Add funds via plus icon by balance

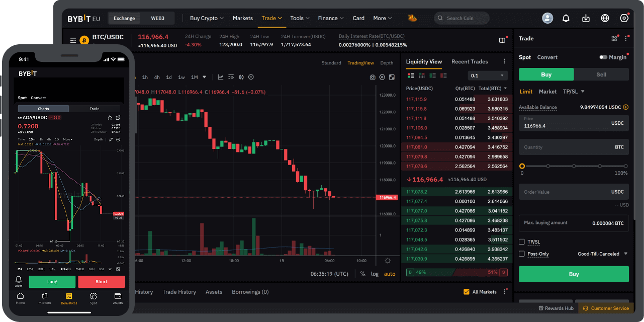coord(626,107)
